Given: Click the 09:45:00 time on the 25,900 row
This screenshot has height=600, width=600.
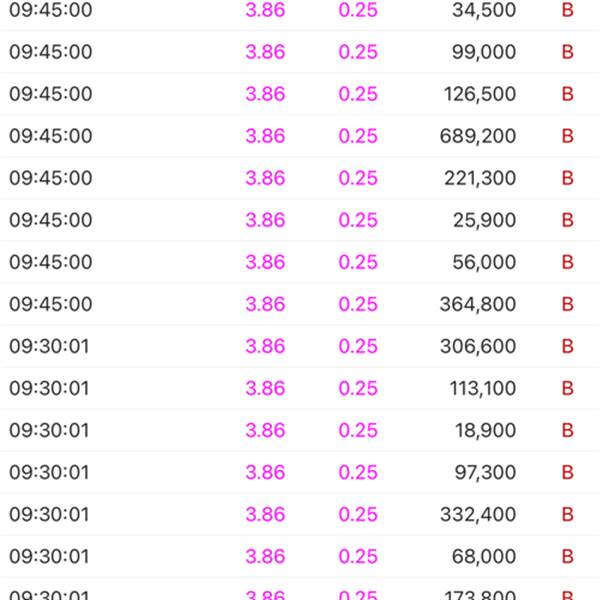Looking at the screenshot, I should click(x=51, y=220).
